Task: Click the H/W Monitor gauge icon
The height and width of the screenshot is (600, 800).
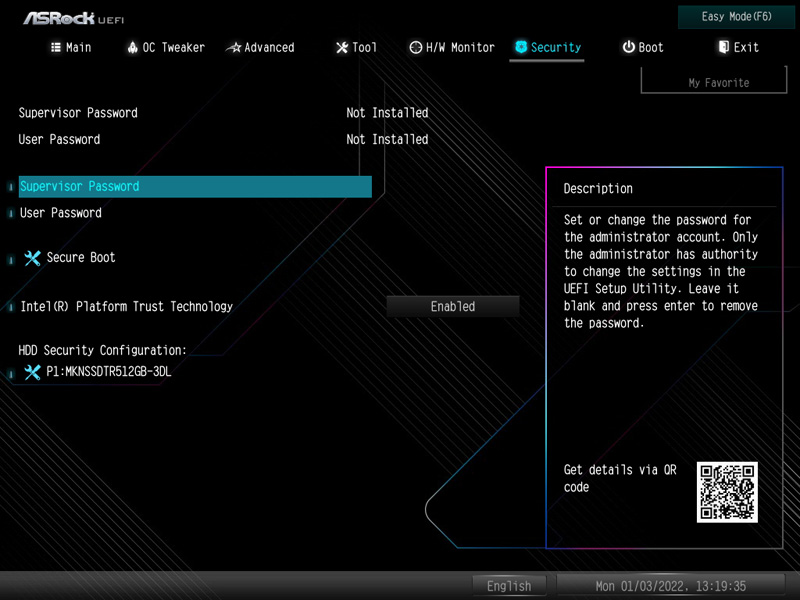Action: click(416, 47)
